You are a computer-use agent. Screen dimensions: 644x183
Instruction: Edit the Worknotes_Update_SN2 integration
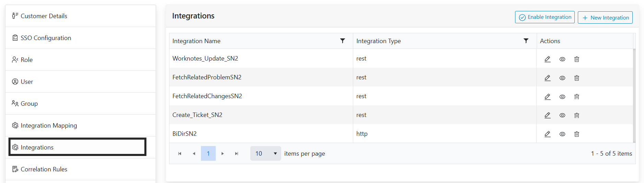547,59
